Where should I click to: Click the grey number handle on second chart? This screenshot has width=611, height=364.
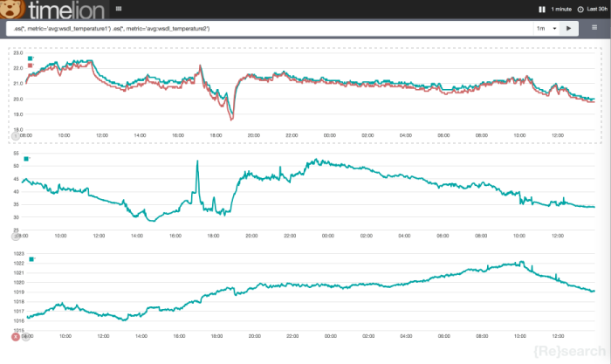pos(15,237)
